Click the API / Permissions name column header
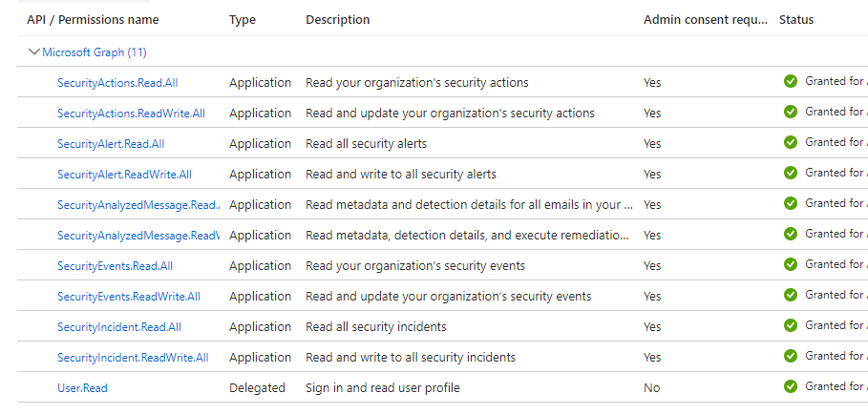 coord(93,20)
